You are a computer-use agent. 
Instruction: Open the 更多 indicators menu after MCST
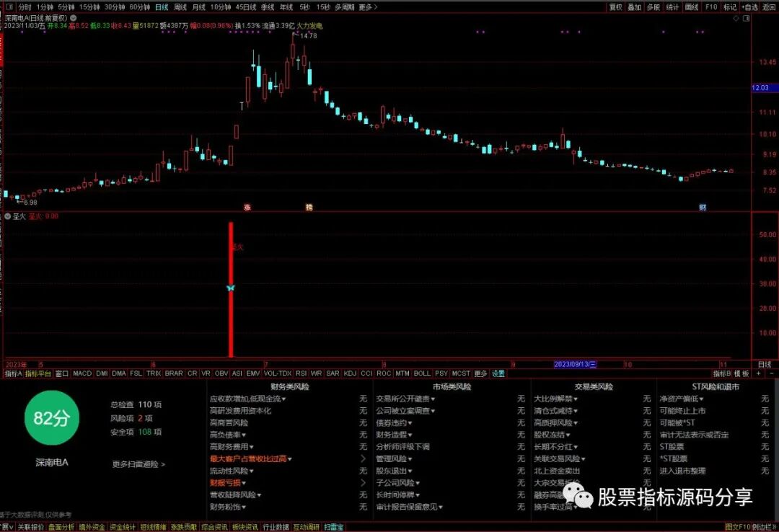[x=480, y=373]
